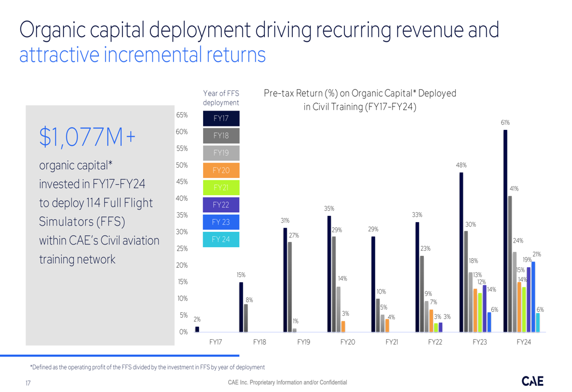
Task: Select the x-axis category label FY17
Action: click(x=216, y=342)
